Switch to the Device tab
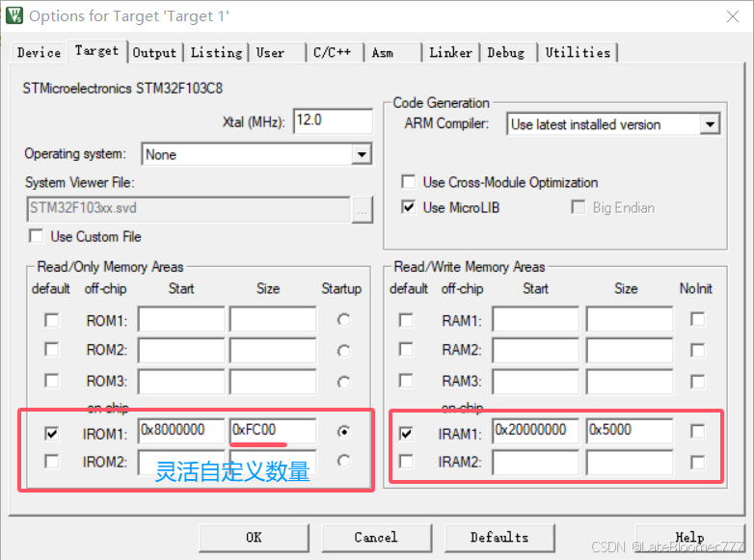This screenshot has height=560, width=754. 39,52
